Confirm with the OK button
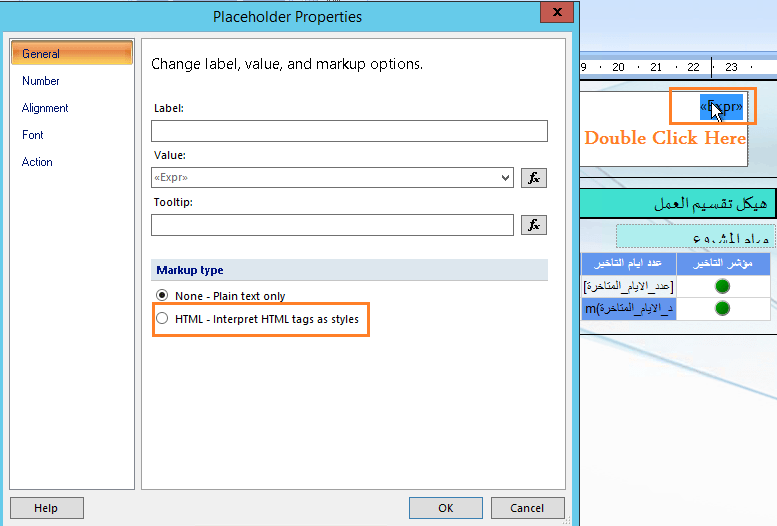This screenshot has width=777, height=526. (445, 508)
